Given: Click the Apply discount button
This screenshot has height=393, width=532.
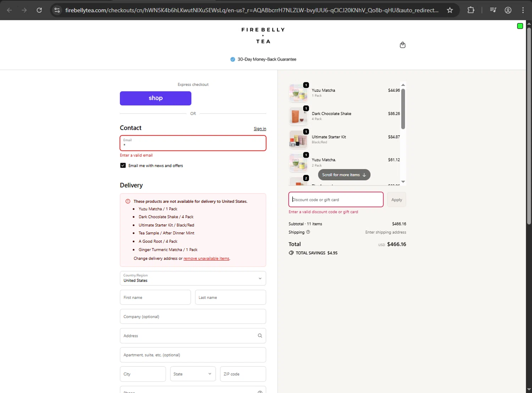Looking at the screenshot, I should [x=397, y=200].
